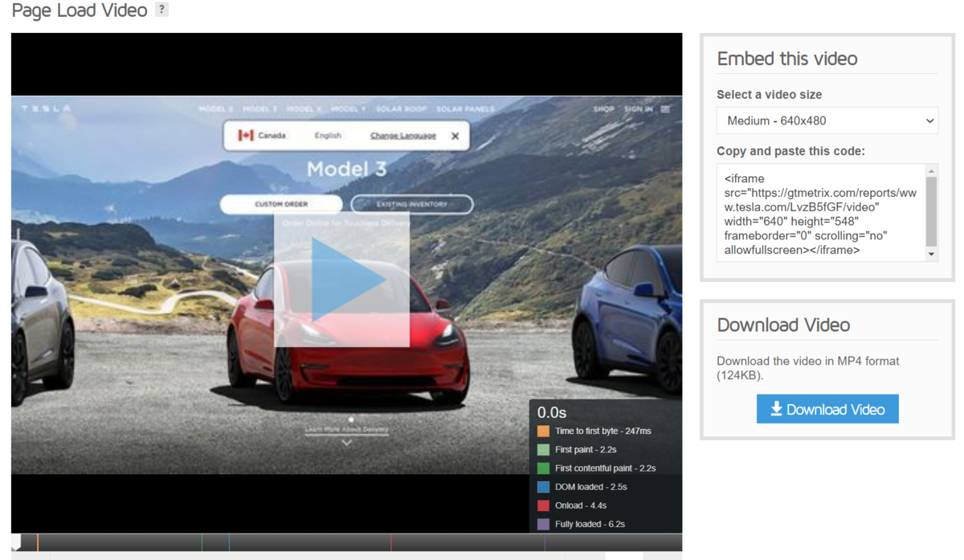The width and height of the screenshot is (964, 560).
Task: Click the hamburger menu icon in the video frame
Action: coord(665,108)
